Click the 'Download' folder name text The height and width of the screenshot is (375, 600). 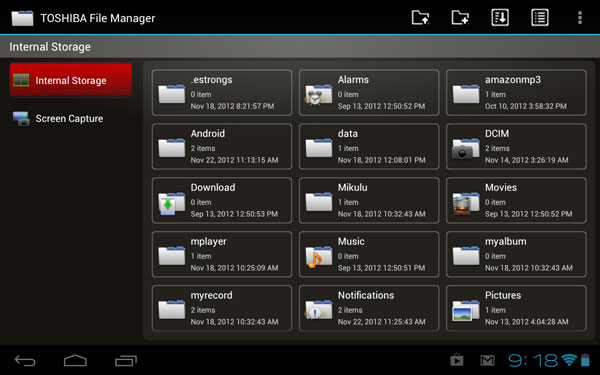tap(213, 188)
